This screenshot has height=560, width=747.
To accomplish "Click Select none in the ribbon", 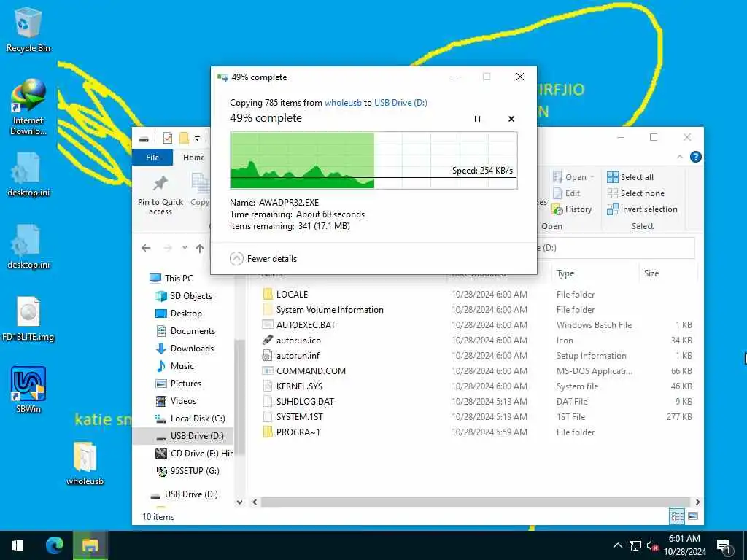I will click(x=635, y=193).
